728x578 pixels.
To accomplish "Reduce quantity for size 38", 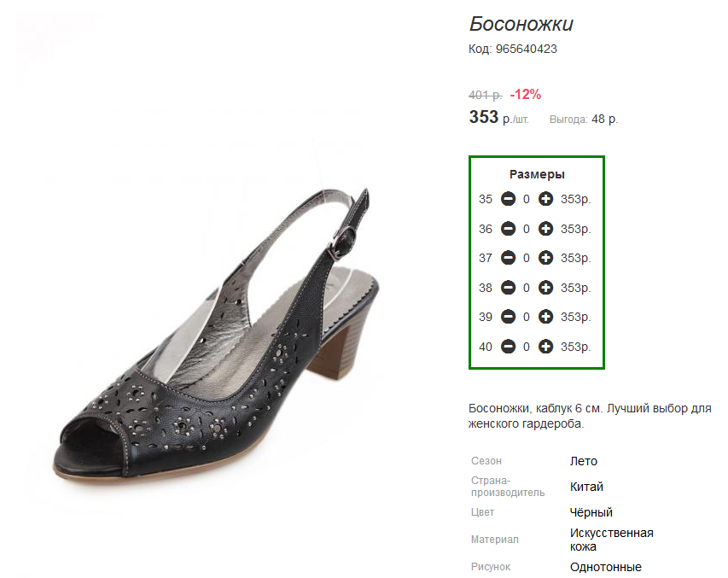I will [508, 288].
